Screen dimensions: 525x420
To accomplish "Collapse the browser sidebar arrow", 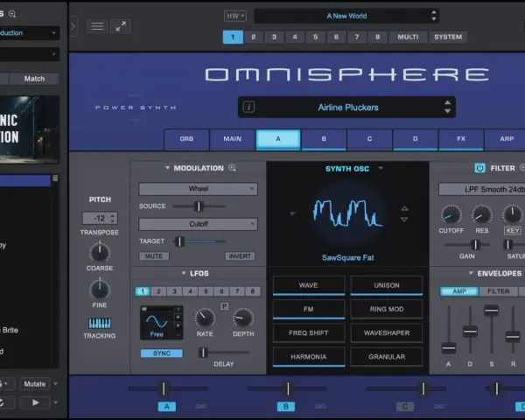I will click(73, 26).
